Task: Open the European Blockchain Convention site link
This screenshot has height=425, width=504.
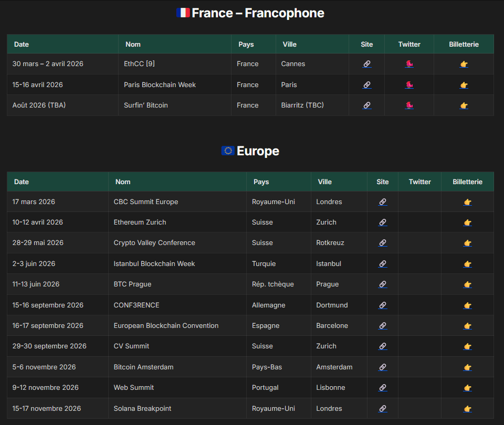Action: (x=382, y=325)
